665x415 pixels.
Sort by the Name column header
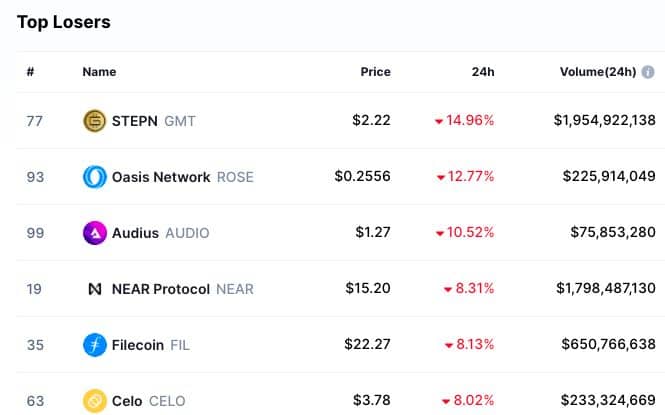(99, 72)
